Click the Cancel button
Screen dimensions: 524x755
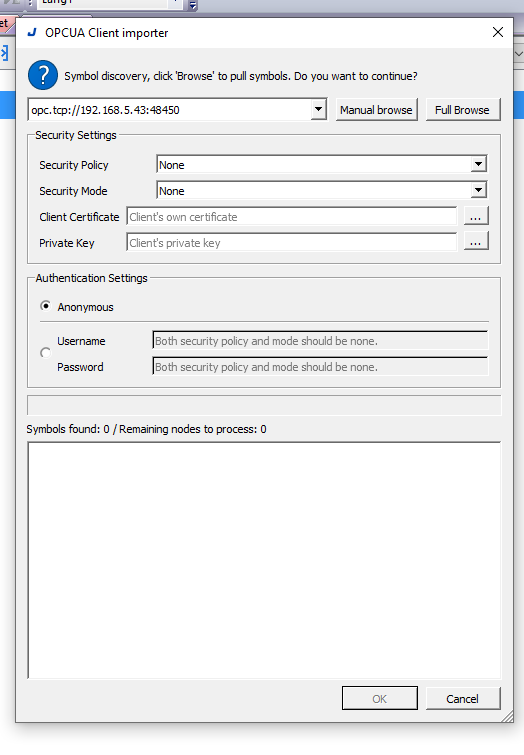pos(463,699)
